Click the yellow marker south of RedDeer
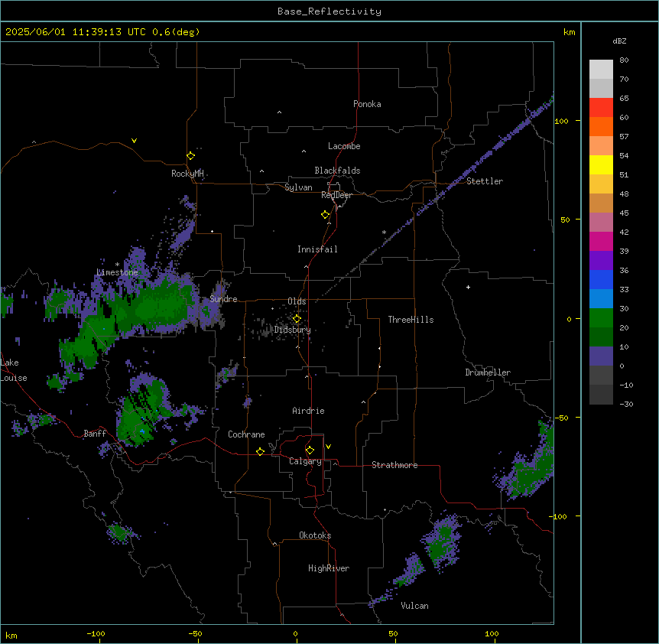Viewport: 659px width, 644px height. pos(325,215)
